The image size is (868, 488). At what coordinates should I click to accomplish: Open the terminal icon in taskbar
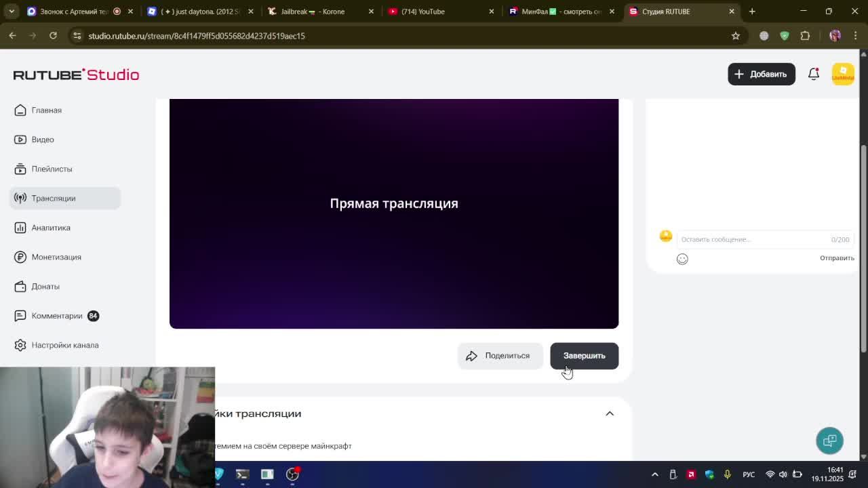tap(242, 474)
